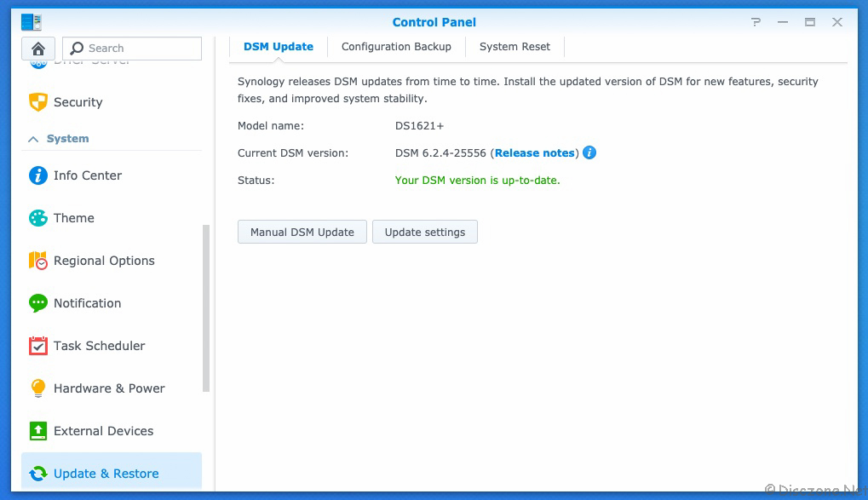Click the info icon beside Release notes
Viewport: 868px width, 500px height.
point(589,152)
